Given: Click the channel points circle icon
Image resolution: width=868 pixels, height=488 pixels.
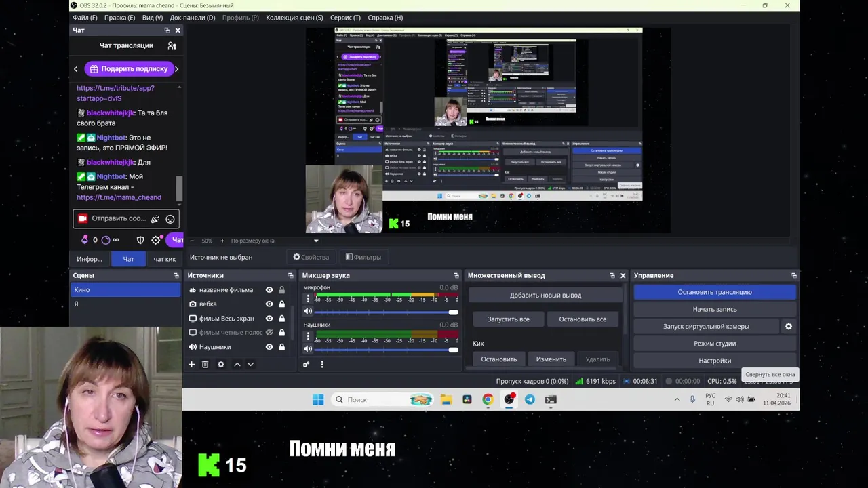Looking at the screenshot, I should click(106, 240).
